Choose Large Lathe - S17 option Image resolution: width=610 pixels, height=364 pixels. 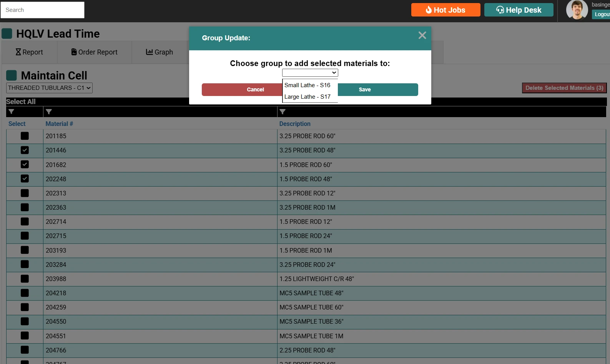pos(310,97)
